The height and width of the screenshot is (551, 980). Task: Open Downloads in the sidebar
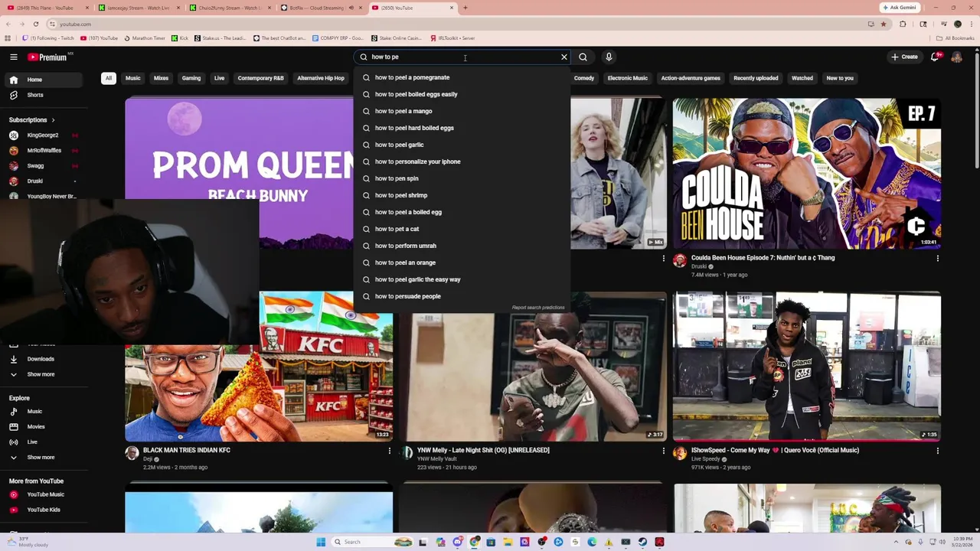(44, 359)
